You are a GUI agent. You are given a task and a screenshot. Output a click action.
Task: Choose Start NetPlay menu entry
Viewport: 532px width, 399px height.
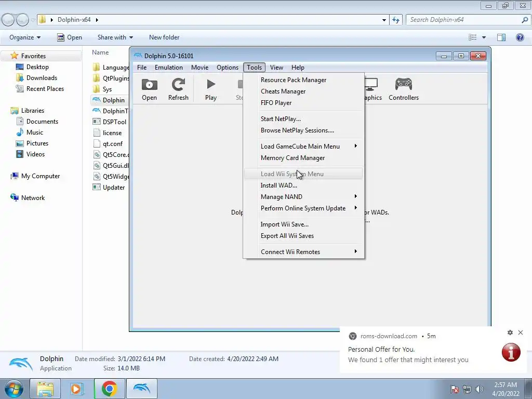click(x=303, y=119)
